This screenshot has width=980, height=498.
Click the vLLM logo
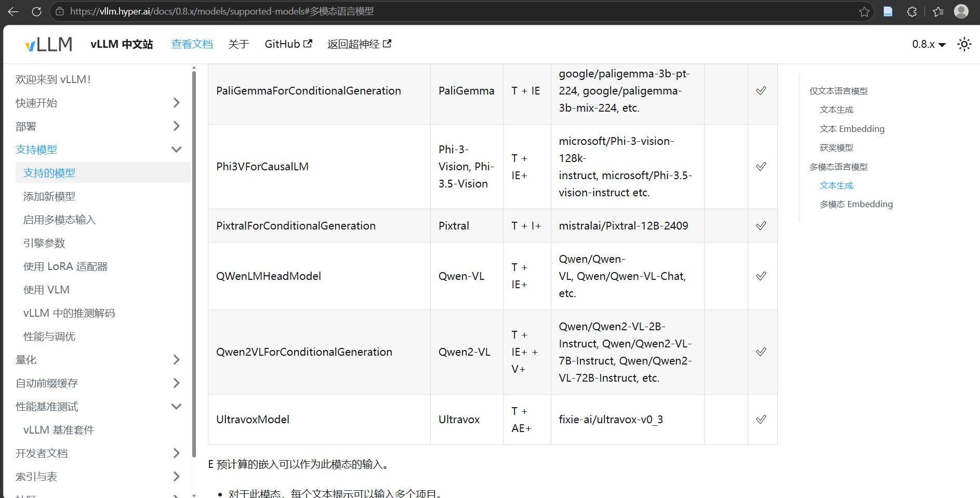(49, 45)
